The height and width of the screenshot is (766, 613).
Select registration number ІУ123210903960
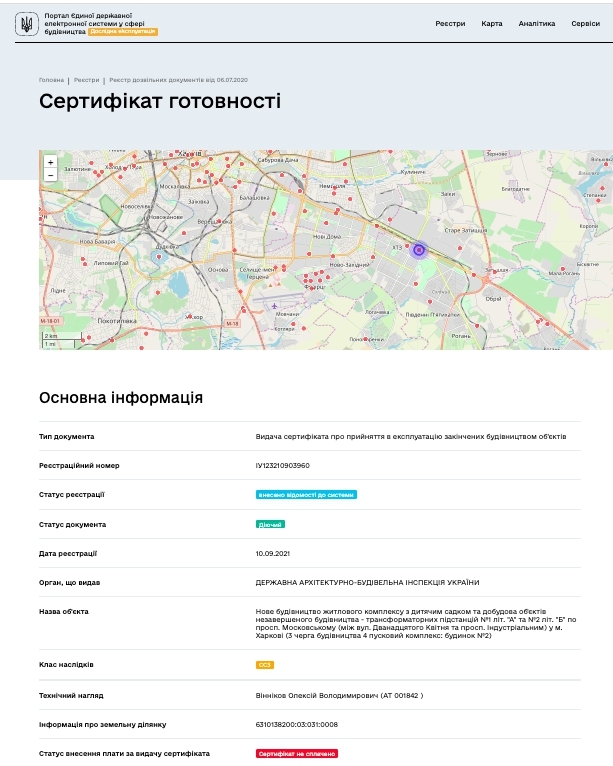pyautogui.click(x=282, y=466)
